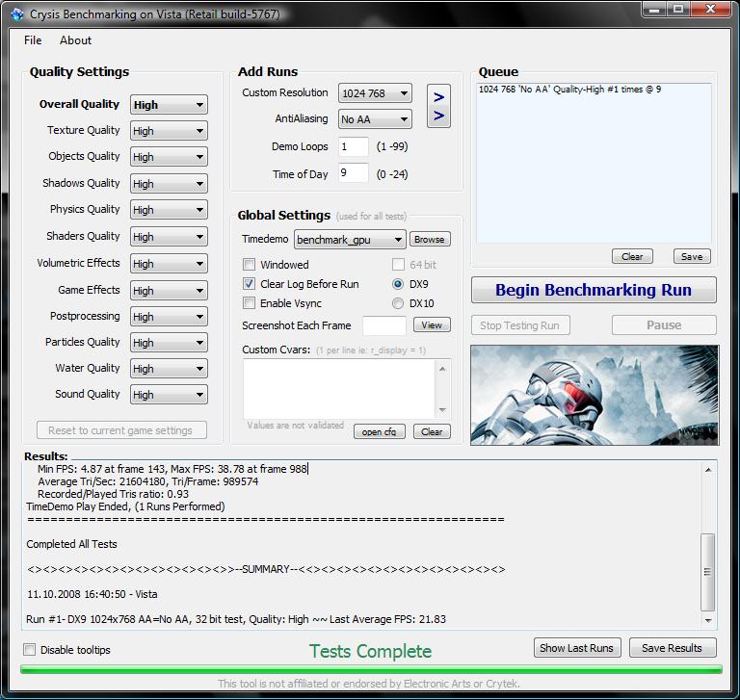This screenshot has width=740, height=700.
Task: Expand the Water Quality dropdown
Action: (x=169, y=369)
